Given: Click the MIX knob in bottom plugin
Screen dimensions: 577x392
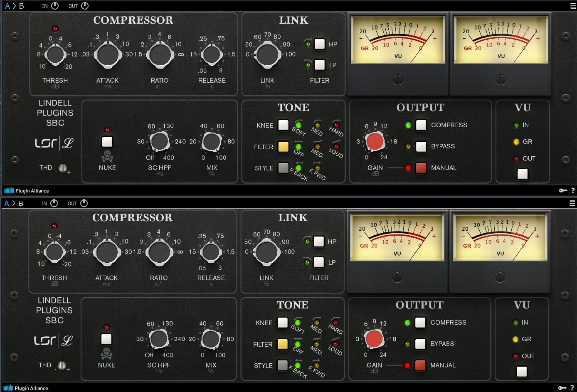Looking at the screenshot, I should pyautogui.click(x=211, y=339).
